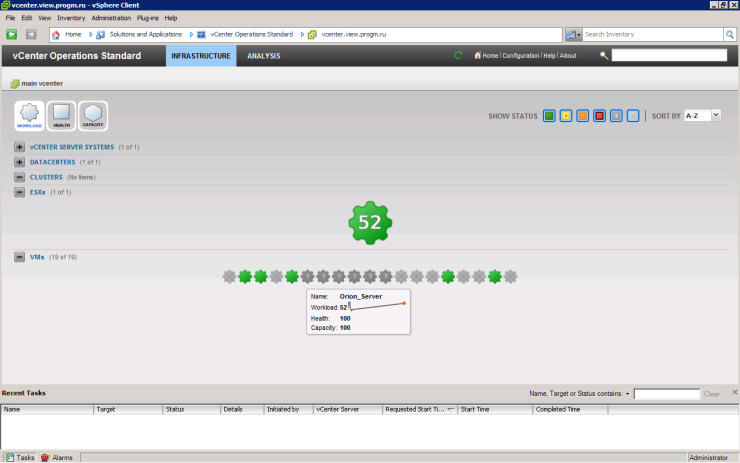This screenshot has height=463, width=740.
Task: Click the vcenter.view.progm.ru breadcrumb icon
Action: click(x=312, y=34)
